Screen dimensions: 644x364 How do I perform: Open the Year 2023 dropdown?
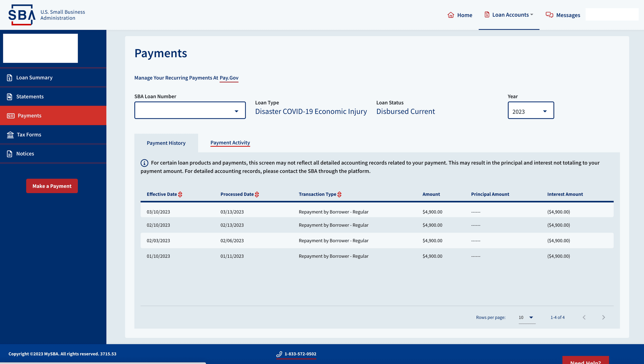point(530,110)
